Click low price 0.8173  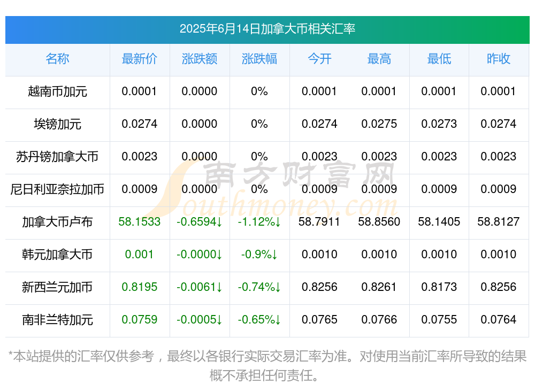(439, 287)
